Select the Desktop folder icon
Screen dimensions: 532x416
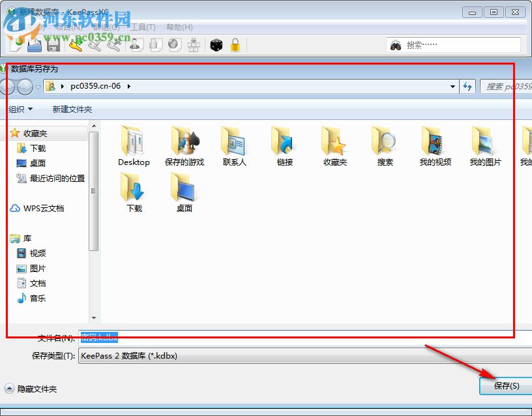click(134, 146)
